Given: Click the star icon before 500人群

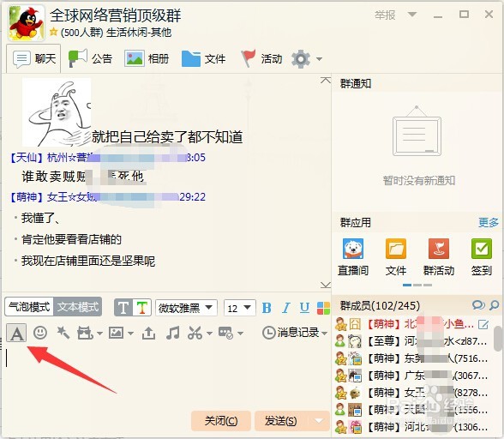Looking at the screenshot, I should coord(54,32).
